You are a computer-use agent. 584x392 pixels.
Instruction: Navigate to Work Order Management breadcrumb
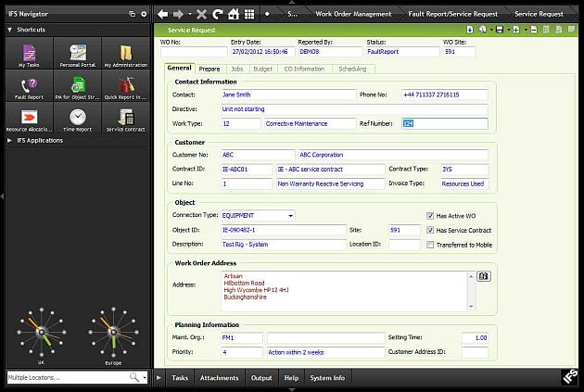coord(353,14)
